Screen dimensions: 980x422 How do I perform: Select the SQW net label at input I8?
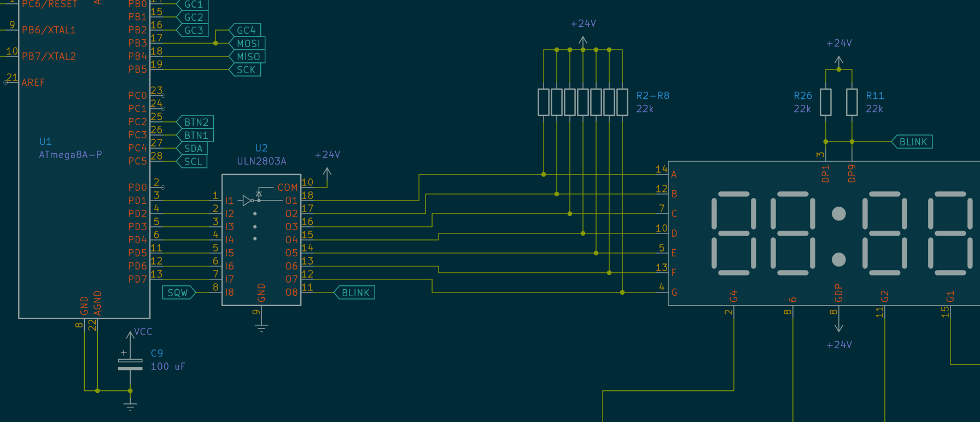[179, 292]
